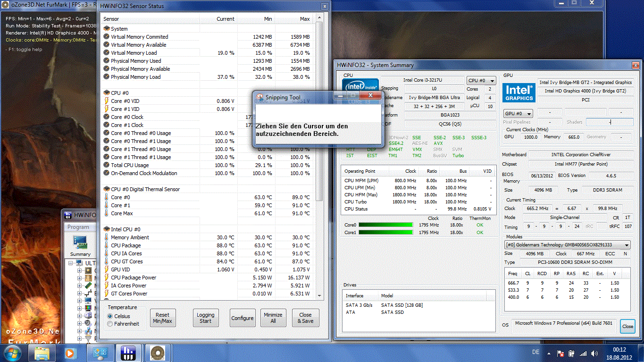The width and height of the screenshot is (644, 362).
Task: Click the Intel Graphics logo in System Summary
Action: pyautogui.click(x=519, y=93)
